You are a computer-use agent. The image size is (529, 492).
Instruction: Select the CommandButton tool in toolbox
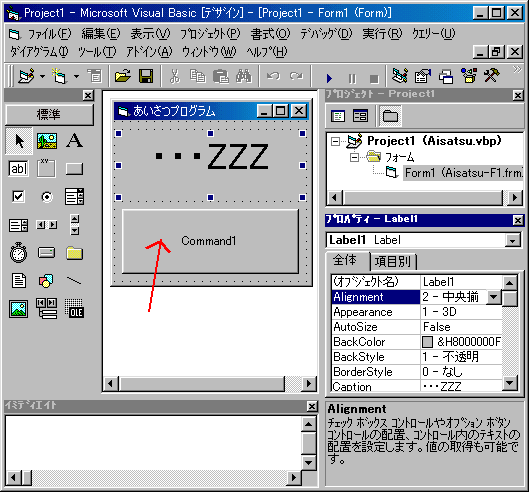74,169
